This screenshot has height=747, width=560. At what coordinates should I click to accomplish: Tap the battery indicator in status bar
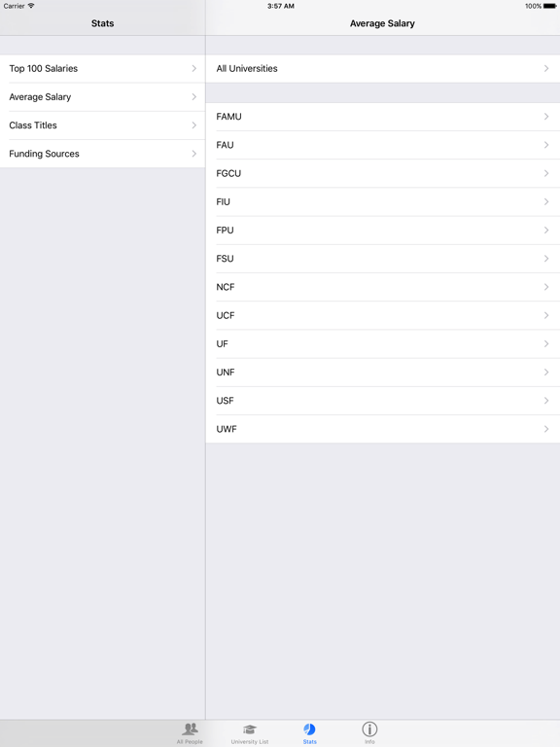(549, 6)
